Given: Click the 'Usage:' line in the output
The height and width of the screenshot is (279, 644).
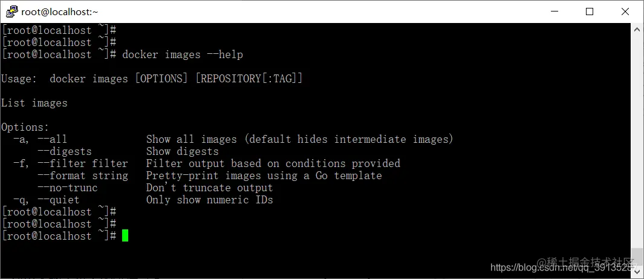Looking at the screenshot, I should click(x=152, y=79).
